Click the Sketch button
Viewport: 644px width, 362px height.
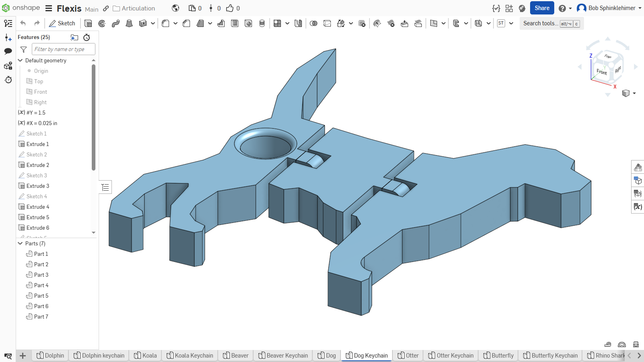(x=62, y=23)
